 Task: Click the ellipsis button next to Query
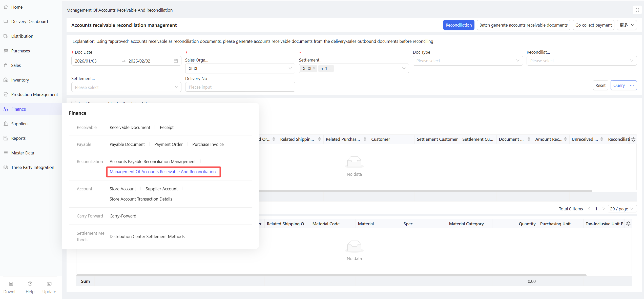point(632,85)
